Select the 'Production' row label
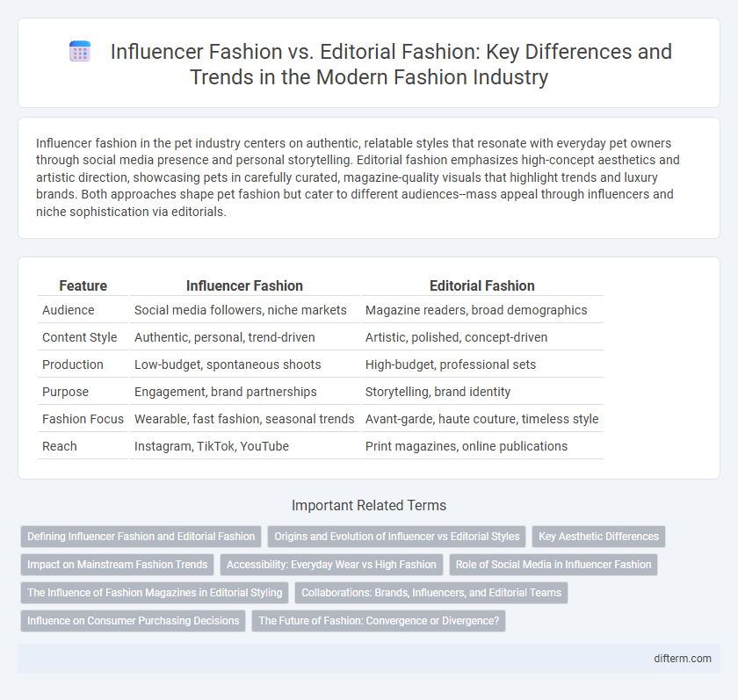The image size is (738, 700). pos(72,364)
